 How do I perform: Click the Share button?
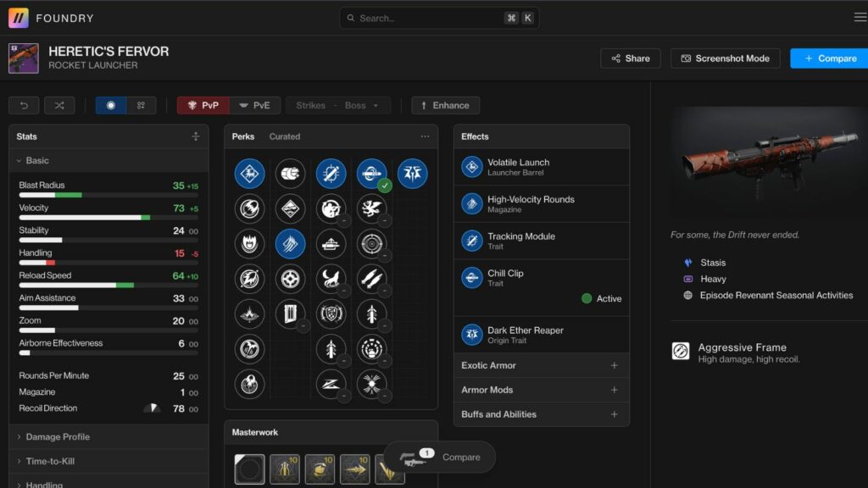pos(631,58)
